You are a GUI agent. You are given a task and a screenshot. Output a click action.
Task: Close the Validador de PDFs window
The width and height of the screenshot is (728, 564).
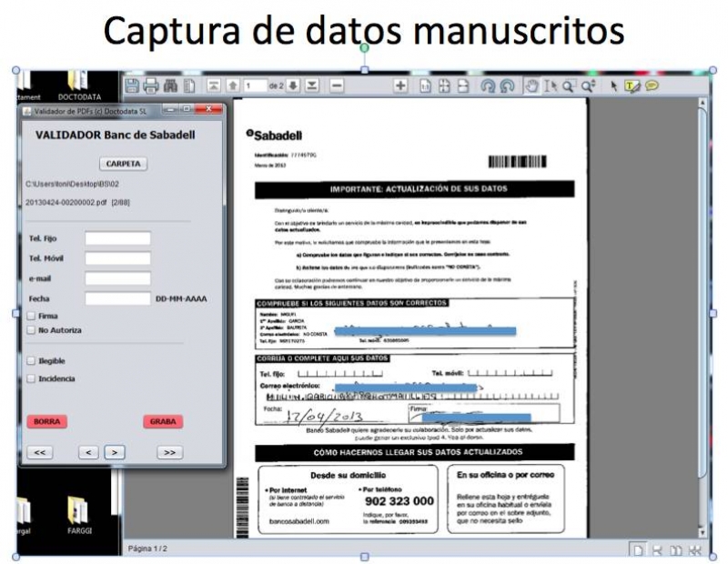click(x=208, y=109)
